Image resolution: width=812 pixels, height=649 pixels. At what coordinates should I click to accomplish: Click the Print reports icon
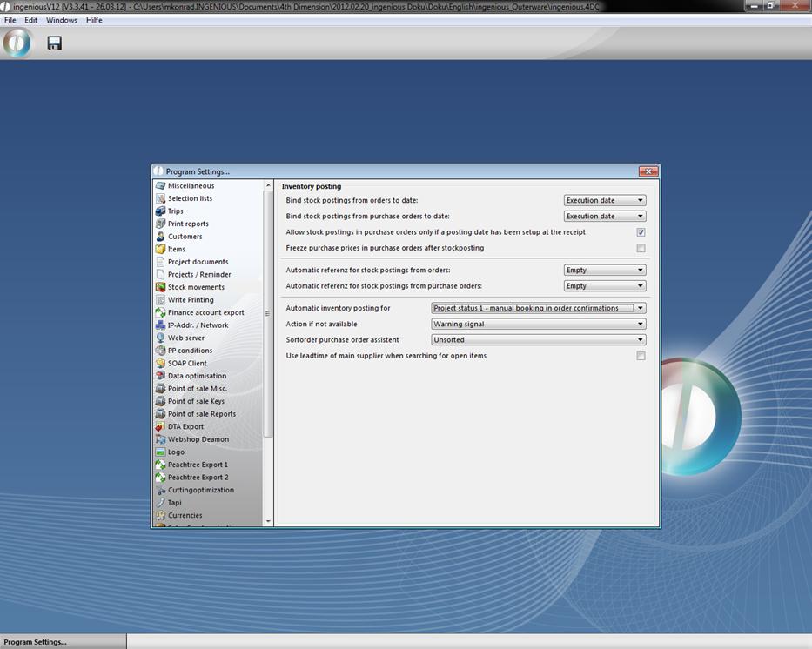pyautogui.click(x=160, y=224)
